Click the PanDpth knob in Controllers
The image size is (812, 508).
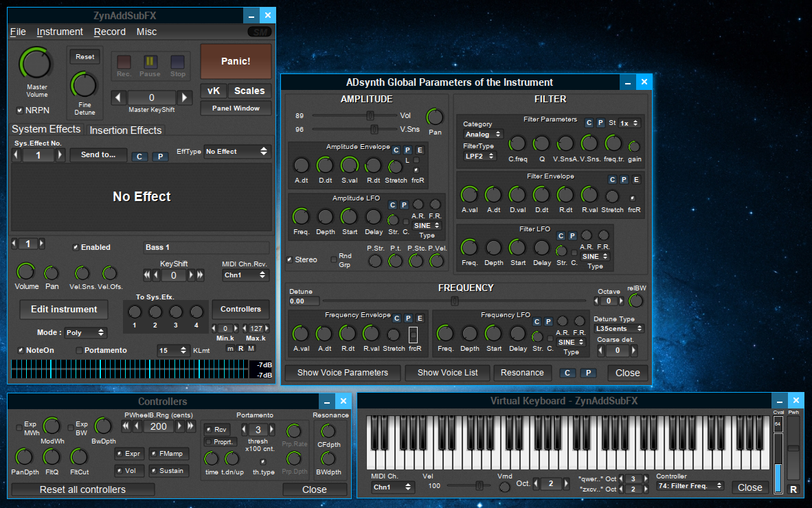24,457
